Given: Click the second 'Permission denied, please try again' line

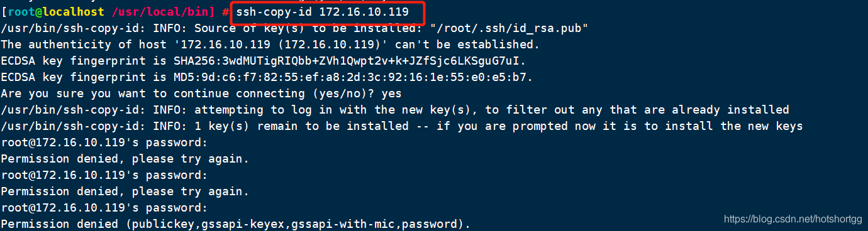Looking at the screenshot, I should click(125, 191).
